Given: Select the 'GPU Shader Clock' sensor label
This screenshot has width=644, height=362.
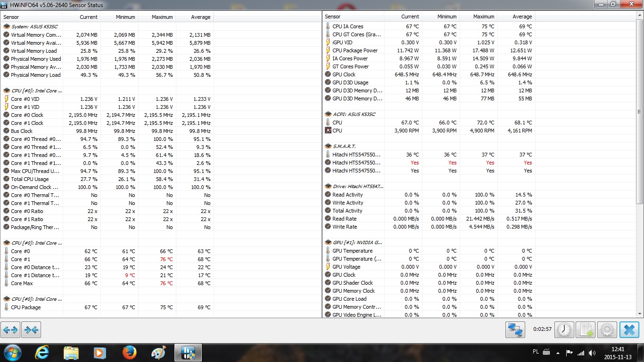Looking at the screenshot, I should 353,283.
